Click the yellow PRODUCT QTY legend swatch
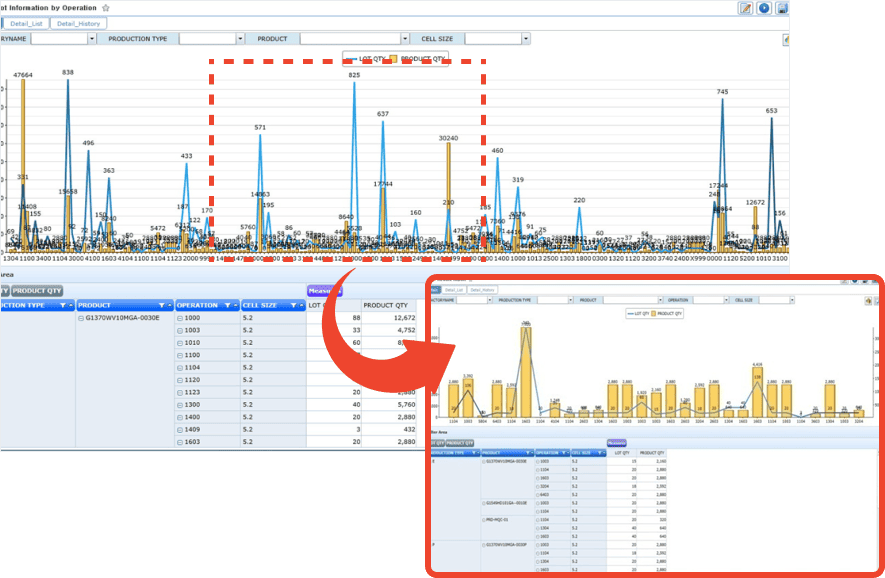Image resolution: width=885 pixels, height=578 pixels. coord(393,59)
